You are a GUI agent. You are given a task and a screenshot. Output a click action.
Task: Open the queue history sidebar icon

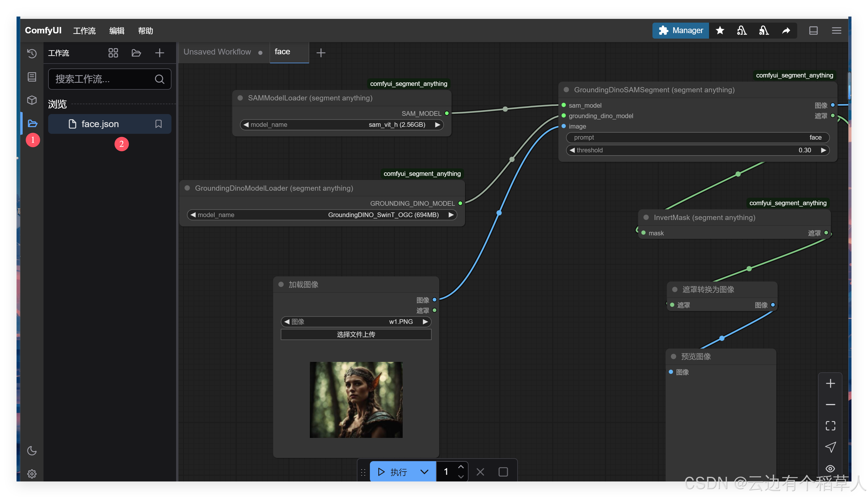(x=32, y=53)
